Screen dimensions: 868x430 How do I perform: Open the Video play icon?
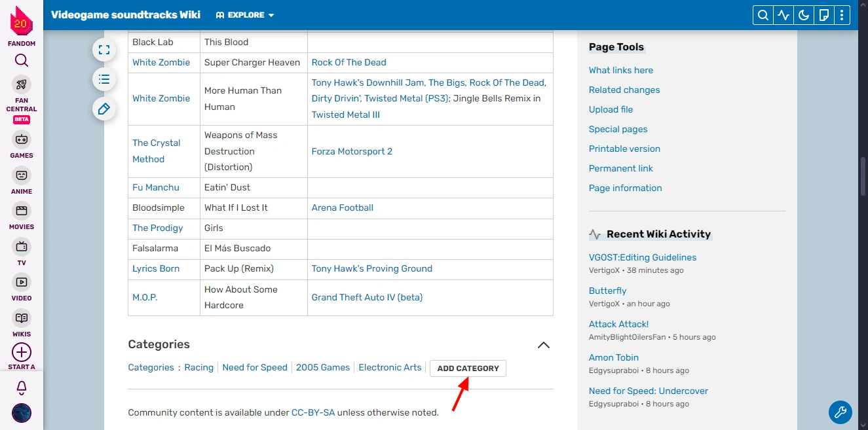(22, 282)
